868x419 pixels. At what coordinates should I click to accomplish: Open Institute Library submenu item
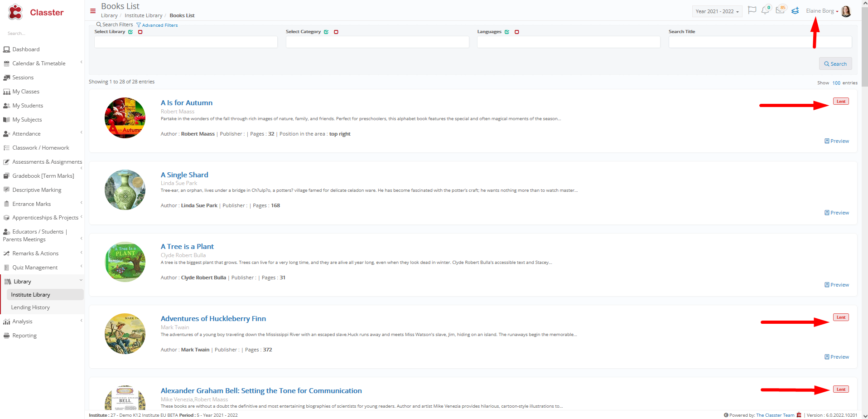coord(44,295)
